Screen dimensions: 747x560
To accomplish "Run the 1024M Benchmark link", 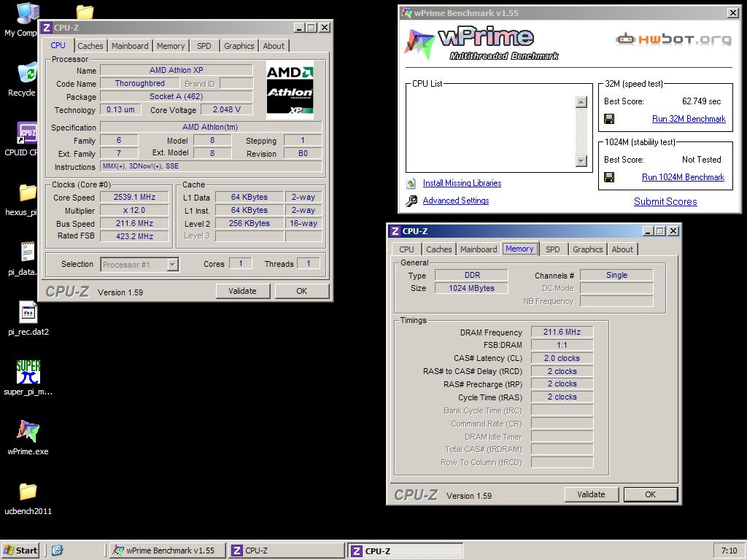I will pyautogui.click(x=683, y=177).
